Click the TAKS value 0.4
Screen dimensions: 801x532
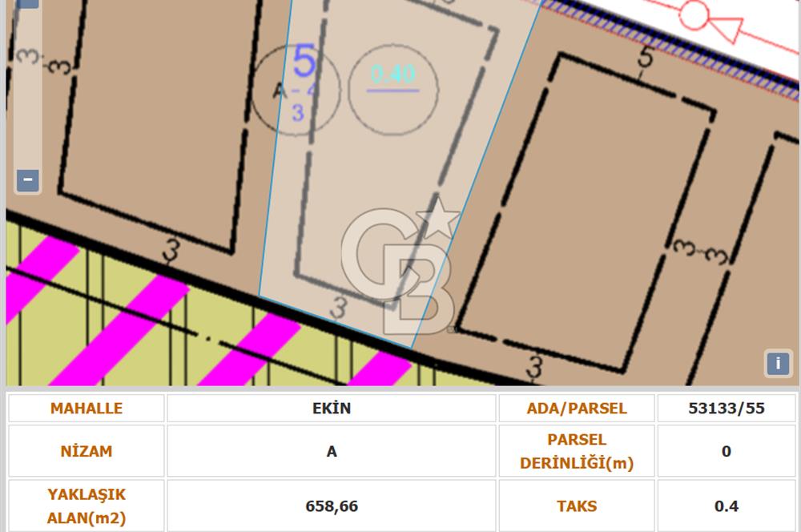(727, 506)
